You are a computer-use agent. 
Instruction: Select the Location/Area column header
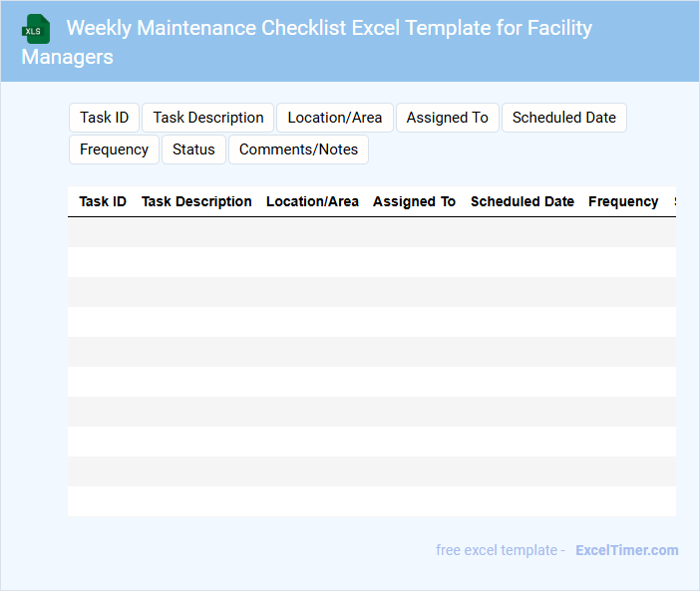click(x=312, y=201)
